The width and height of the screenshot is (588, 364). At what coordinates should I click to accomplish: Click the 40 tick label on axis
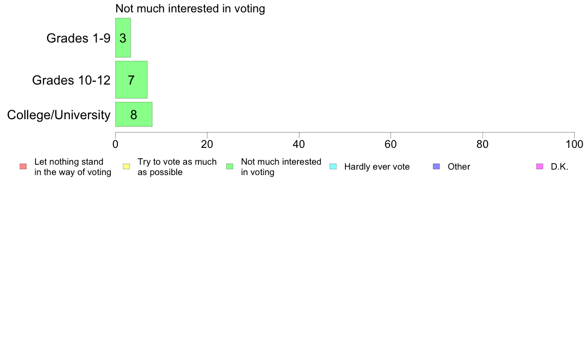pos(299,144)
